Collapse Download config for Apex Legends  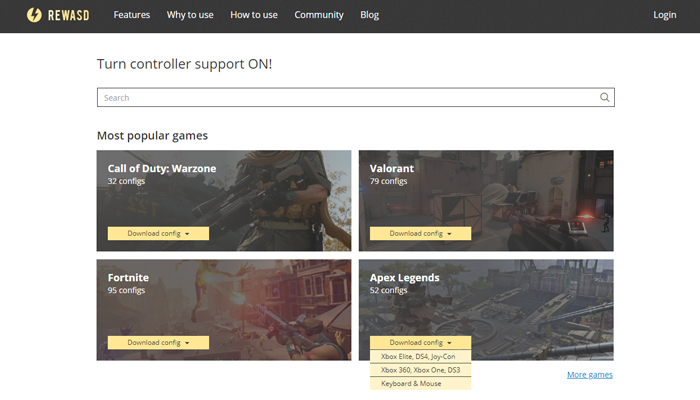click(x=421, y=342)
